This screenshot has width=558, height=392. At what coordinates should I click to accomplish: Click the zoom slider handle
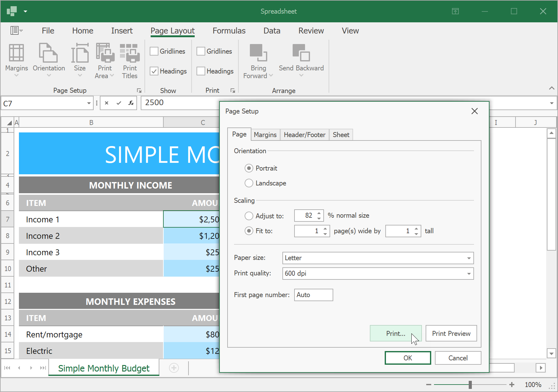(470, 385)
